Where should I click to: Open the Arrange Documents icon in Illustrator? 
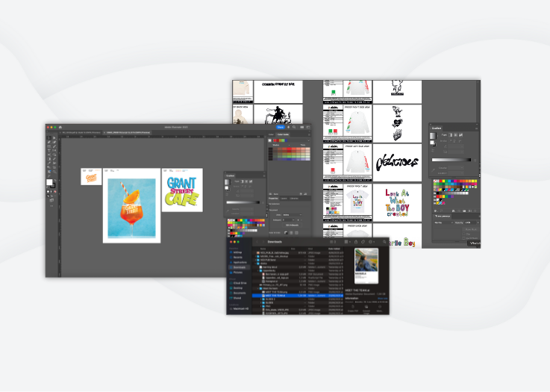tap(302, 127)
